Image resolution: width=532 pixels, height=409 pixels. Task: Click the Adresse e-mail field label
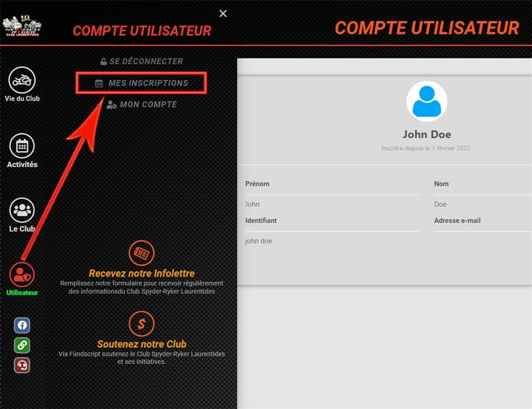click(457, 220)
